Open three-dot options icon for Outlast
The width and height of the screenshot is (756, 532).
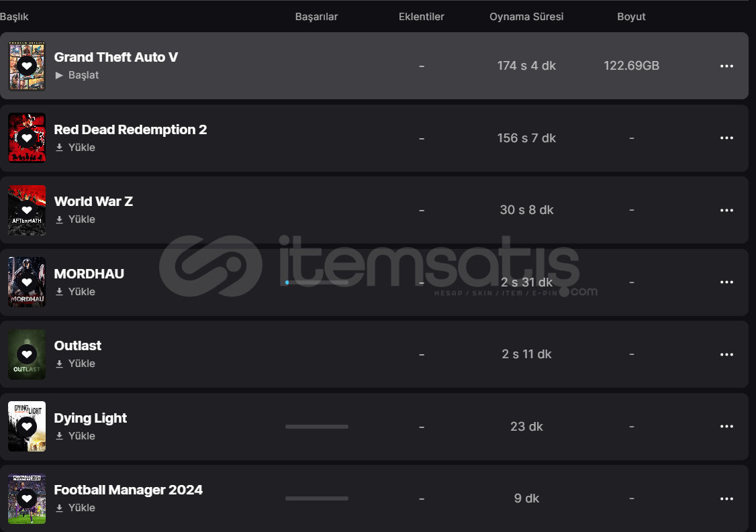click(726, 354)
